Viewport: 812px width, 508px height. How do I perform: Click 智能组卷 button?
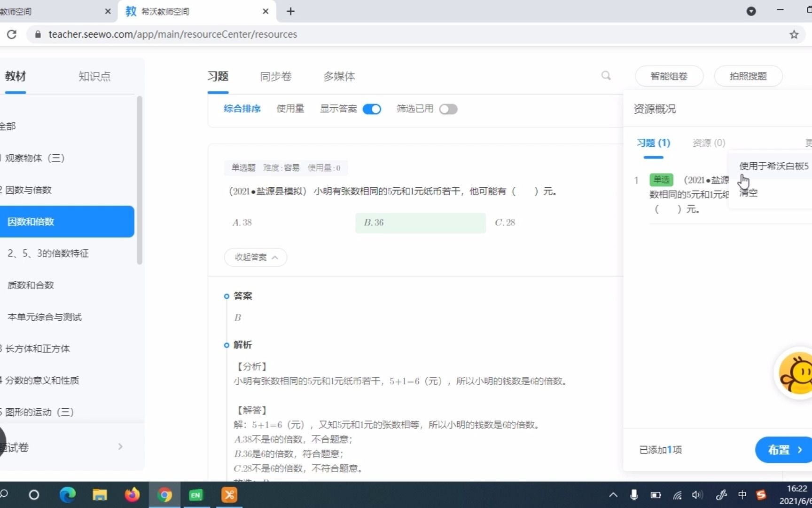pos(669,76)
